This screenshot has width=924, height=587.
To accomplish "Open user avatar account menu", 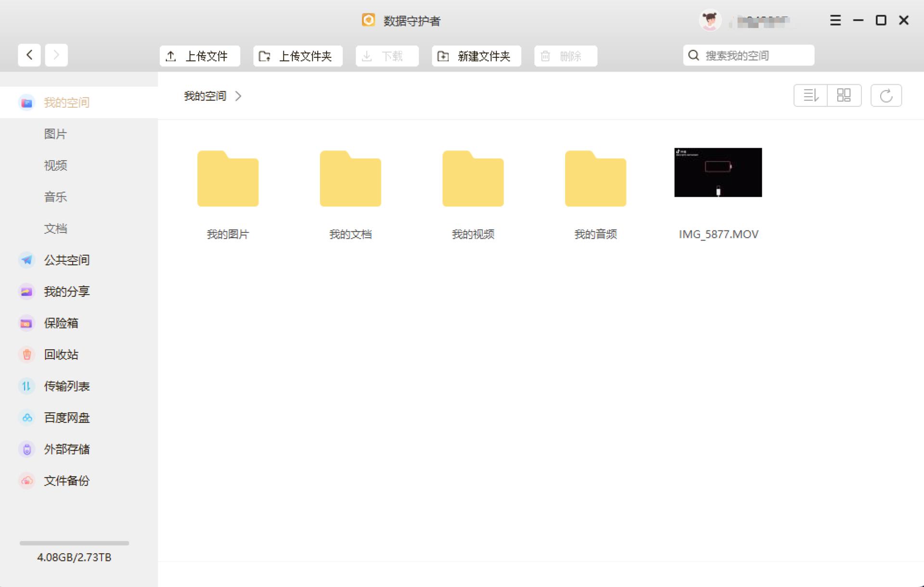I will pyautogui.click(x=710, y=20).
